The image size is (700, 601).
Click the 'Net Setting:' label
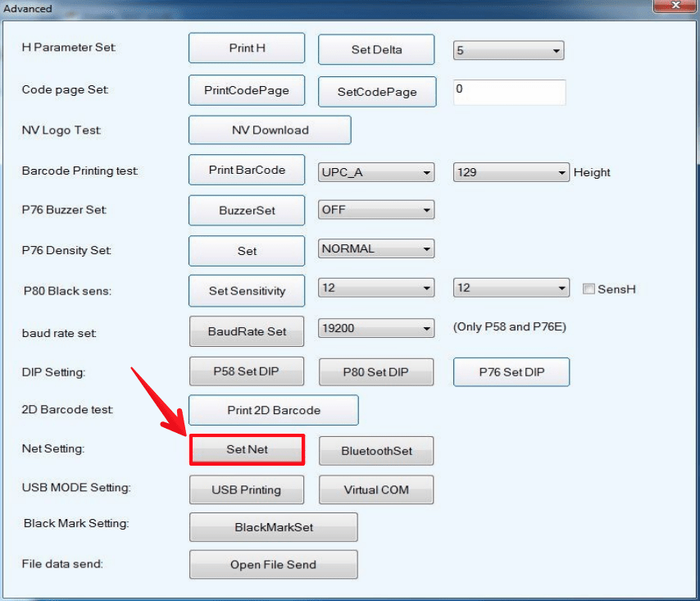53,448
